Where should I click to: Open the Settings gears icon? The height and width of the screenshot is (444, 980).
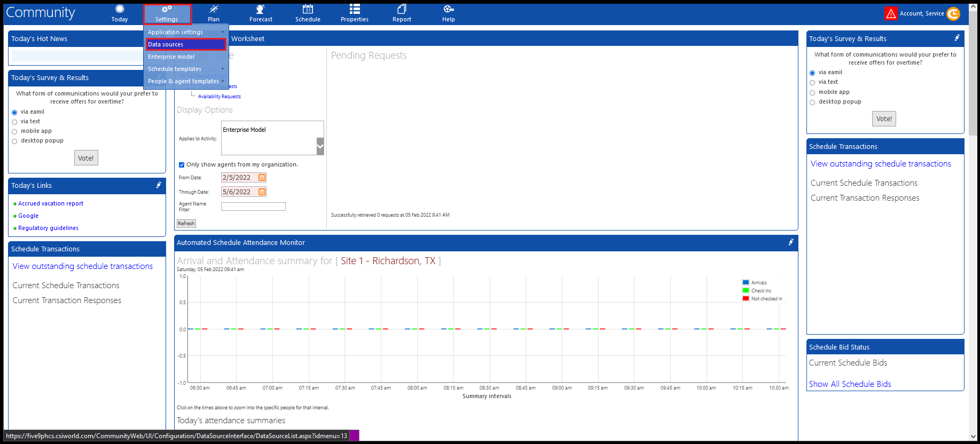pos(167,9)
